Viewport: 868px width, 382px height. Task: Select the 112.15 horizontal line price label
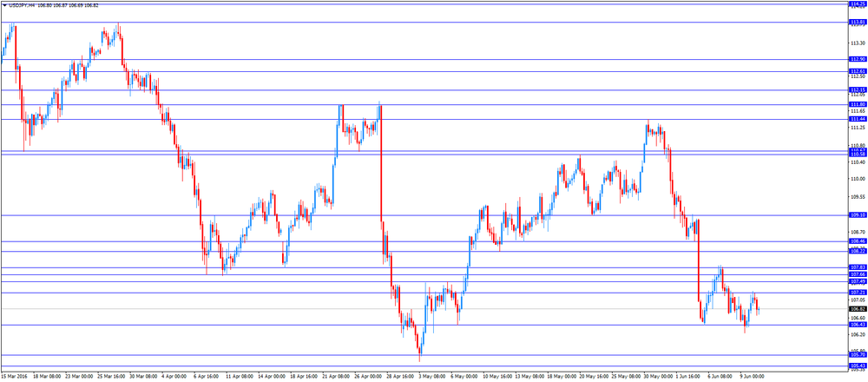(858, 90)
